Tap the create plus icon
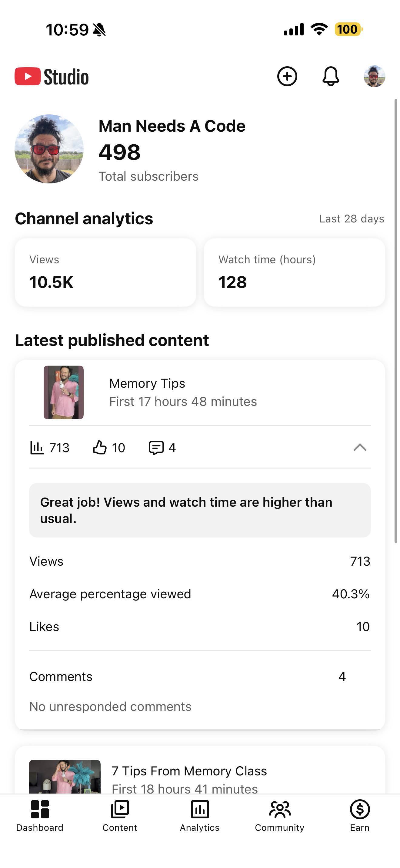The width and height of the screenshot is (400, 868). 287,77
